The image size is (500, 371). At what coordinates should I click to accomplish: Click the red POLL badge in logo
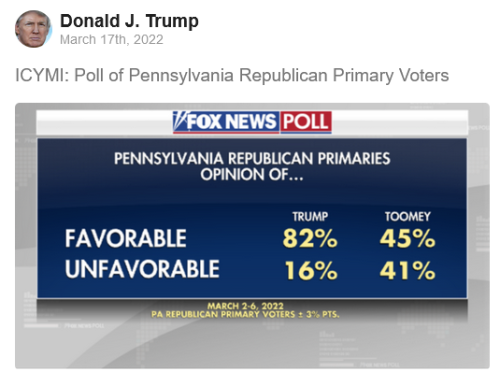tap(306, 122)
